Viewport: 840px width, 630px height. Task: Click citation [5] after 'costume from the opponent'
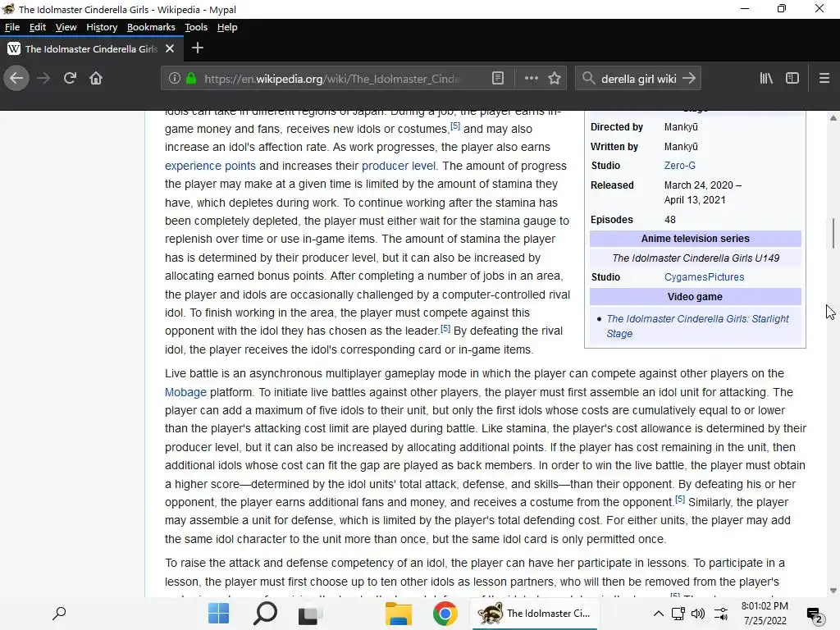coord(680,500)
